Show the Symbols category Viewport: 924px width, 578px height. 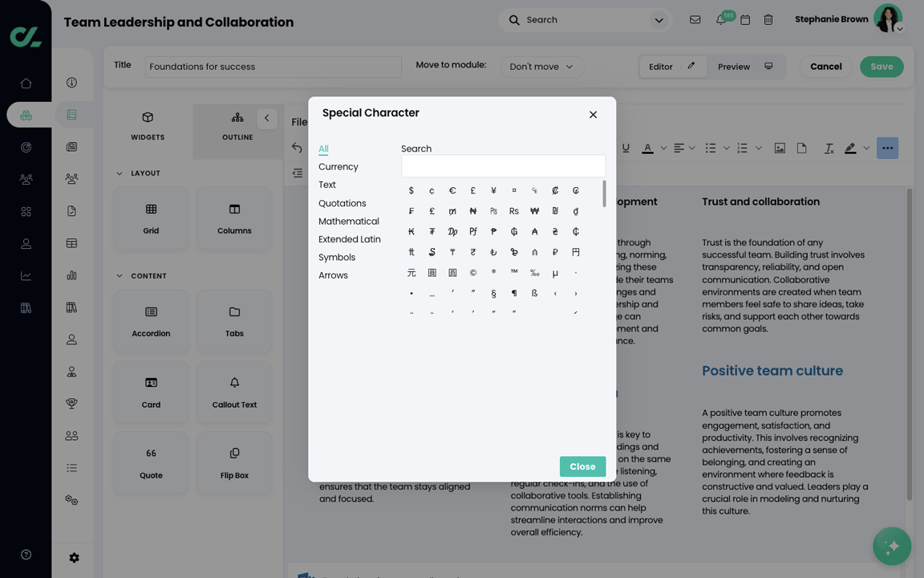click(337, 257)
